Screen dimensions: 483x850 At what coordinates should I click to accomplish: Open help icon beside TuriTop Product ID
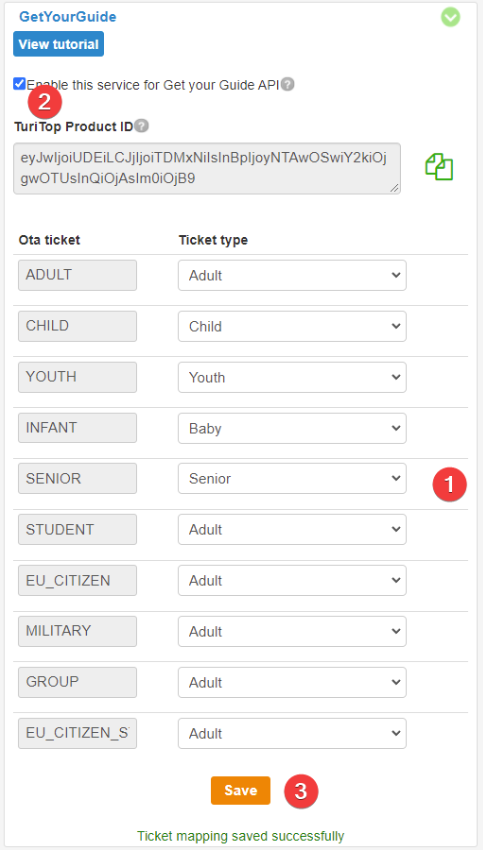pos(141,126)
